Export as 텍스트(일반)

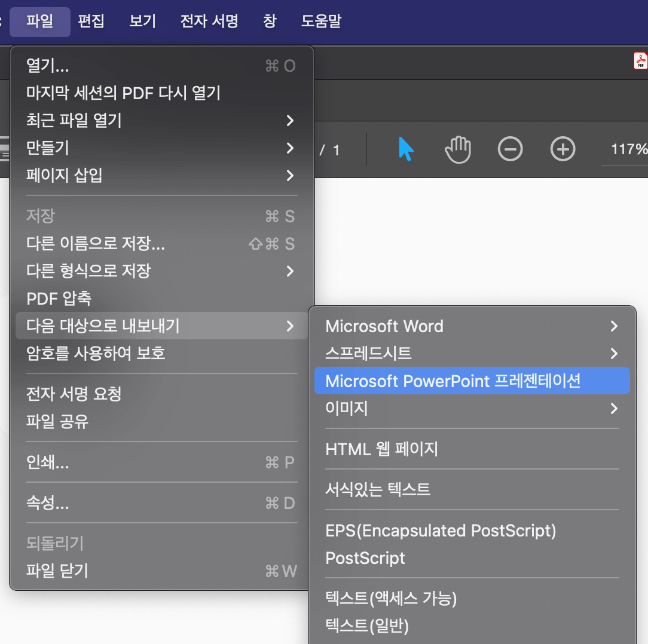pyautogui.click(x=472, y=626)
